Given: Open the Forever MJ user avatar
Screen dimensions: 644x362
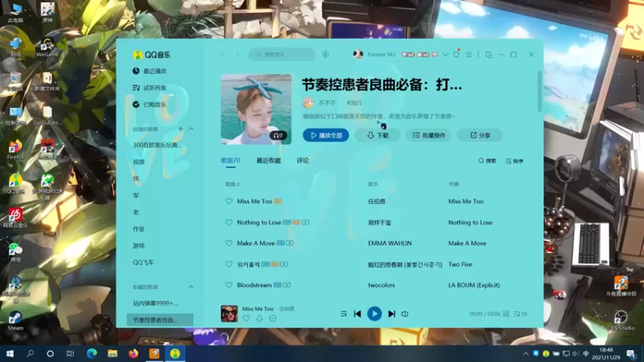Looking at the screenshot, I should (358, 54).
